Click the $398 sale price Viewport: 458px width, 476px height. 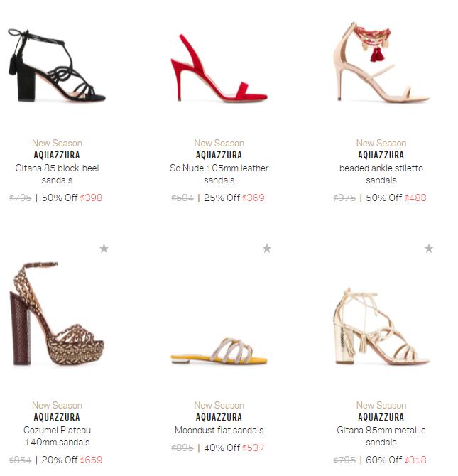point(92,198)
